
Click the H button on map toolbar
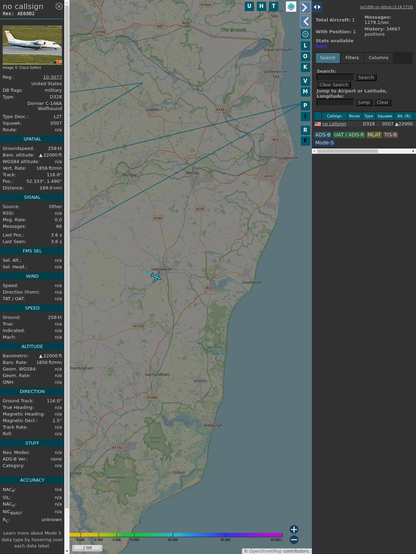[261, 6]
